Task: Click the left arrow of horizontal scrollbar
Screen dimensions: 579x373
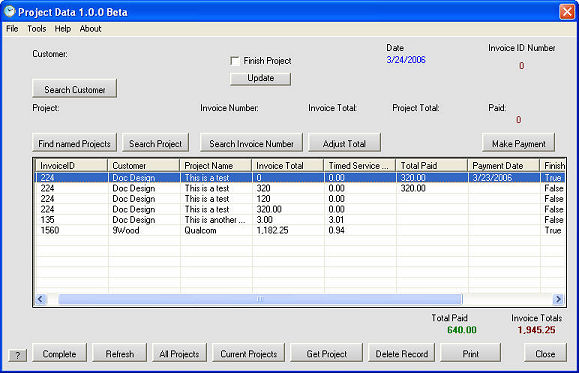Action: click(41, 299)
